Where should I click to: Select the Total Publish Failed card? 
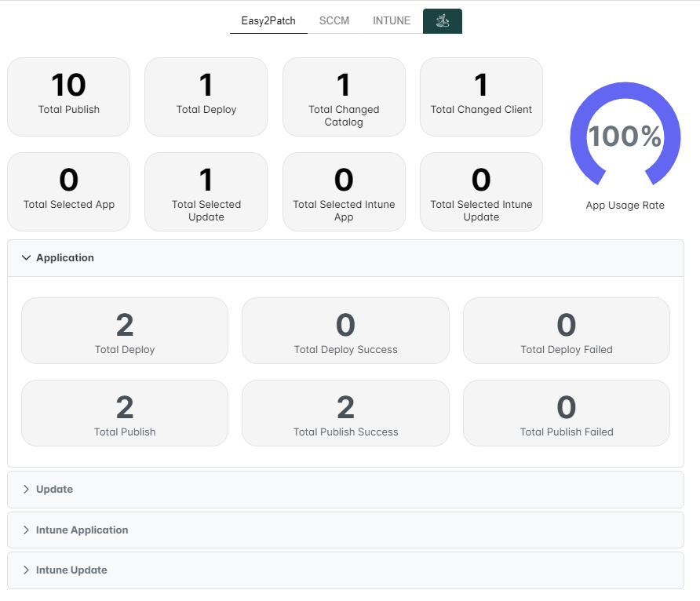click(x=567, y=413)
